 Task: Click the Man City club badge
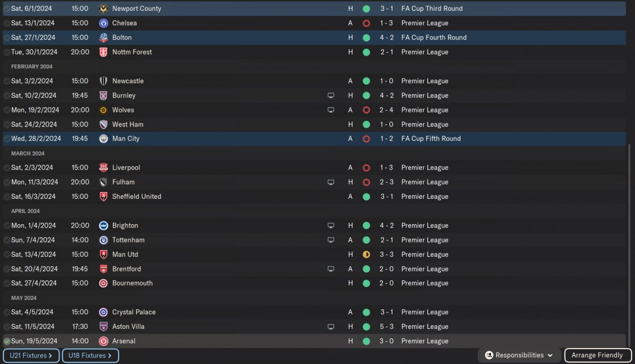[x=103, y=139]
